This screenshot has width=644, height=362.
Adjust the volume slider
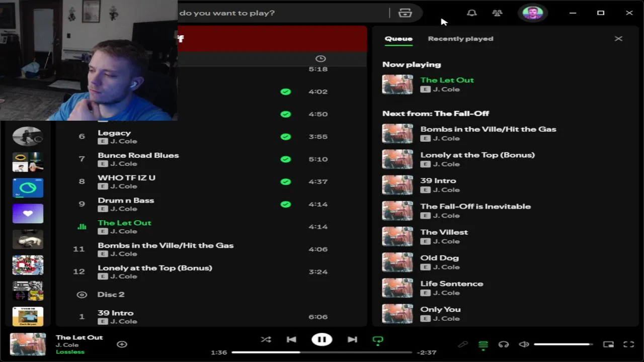click(x=563, y=344)
